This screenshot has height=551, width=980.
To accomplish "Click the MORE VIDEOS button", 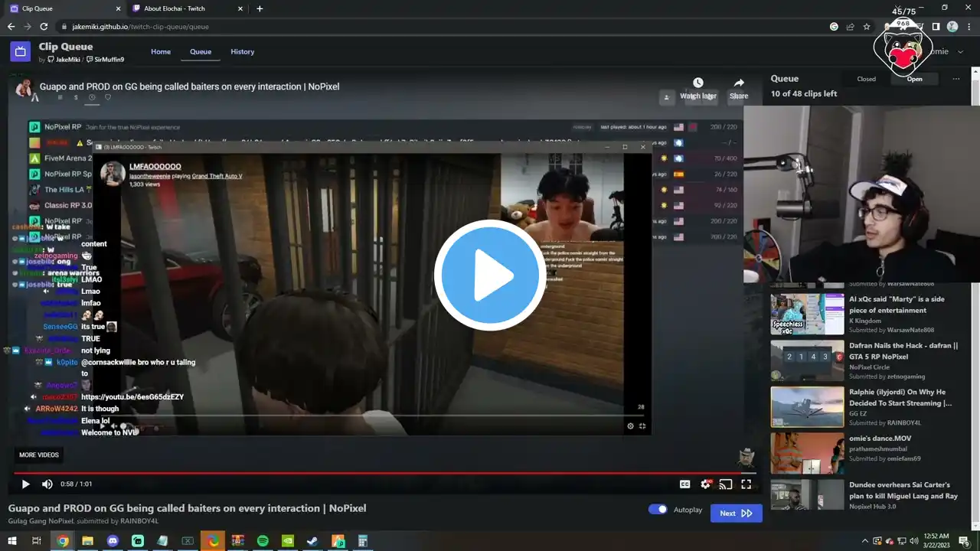I will tap(39, 455).
